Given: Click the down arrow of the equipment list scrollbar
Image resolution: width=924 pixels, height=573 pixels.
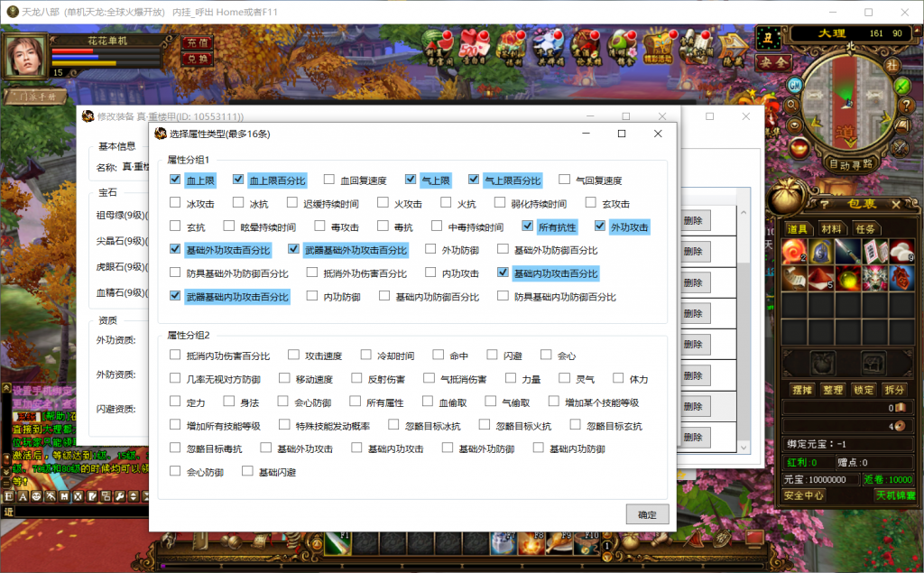Looking at the screenshot, I should pos(744,448).
